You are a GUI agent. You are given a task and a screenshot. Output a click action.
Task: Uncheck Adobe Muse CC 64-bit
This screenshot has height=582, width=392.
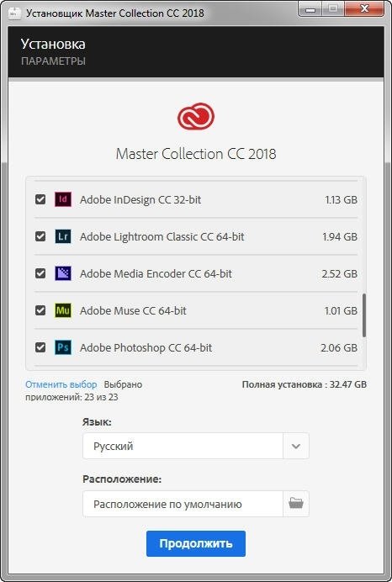point(40,310)
